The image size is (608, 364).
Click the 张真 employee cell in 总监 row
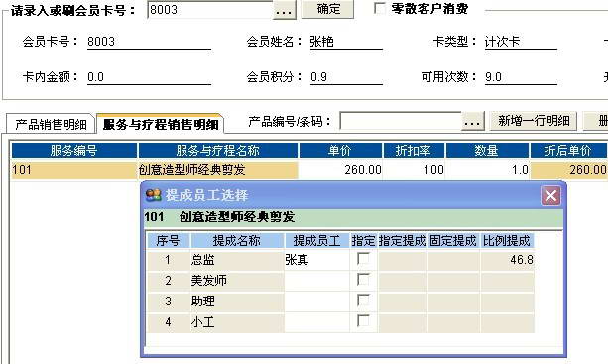coord(316,260)
